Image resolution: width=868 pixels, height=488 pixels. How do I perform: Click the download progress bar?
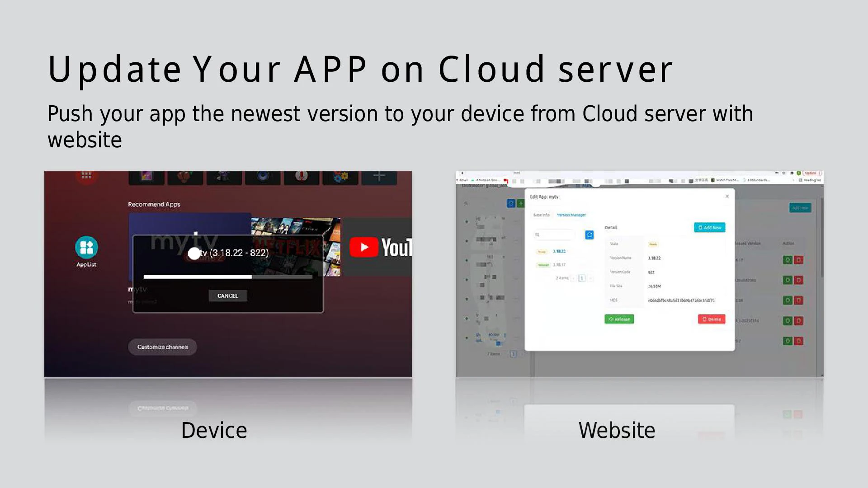(228, 277)
